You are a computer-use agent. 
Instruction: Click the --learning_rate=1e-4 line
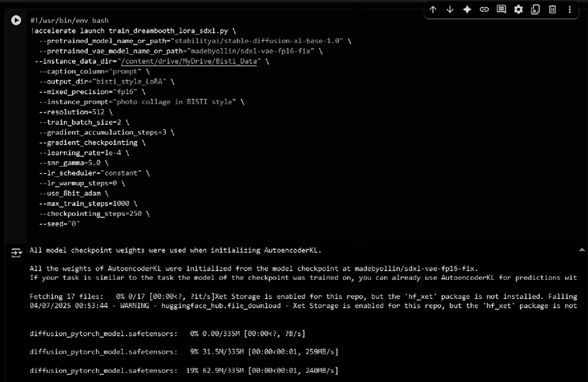click(x=83, y=152)
